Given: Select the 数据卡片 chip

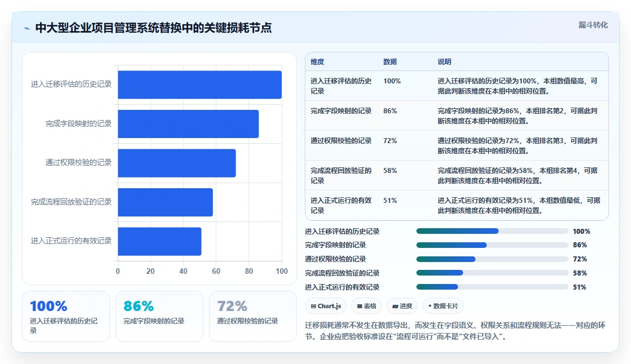Looking at the screenshot, I should (443, 306).
